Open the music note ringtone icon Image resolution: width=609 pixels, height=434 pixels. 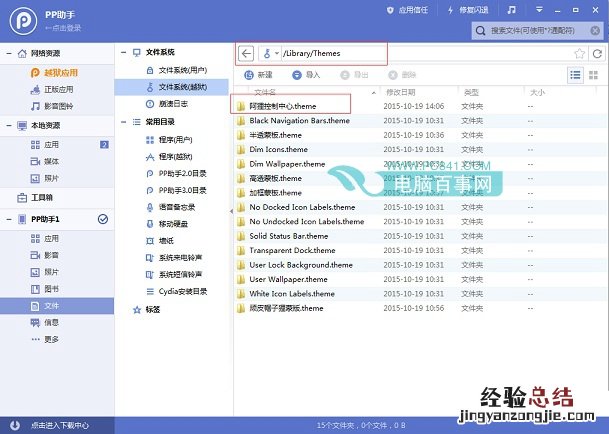(x=512, y=10)
